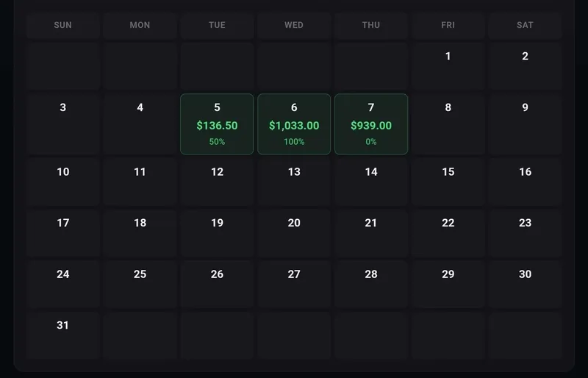Choose calendar day 19
588x378 pixels.
[217, 233]
